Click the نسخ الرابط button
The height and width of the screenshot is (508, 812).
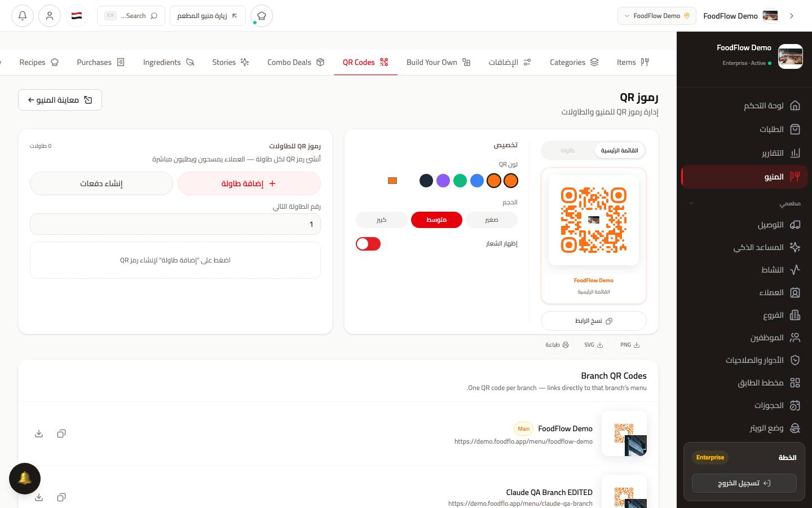[594, 321]
